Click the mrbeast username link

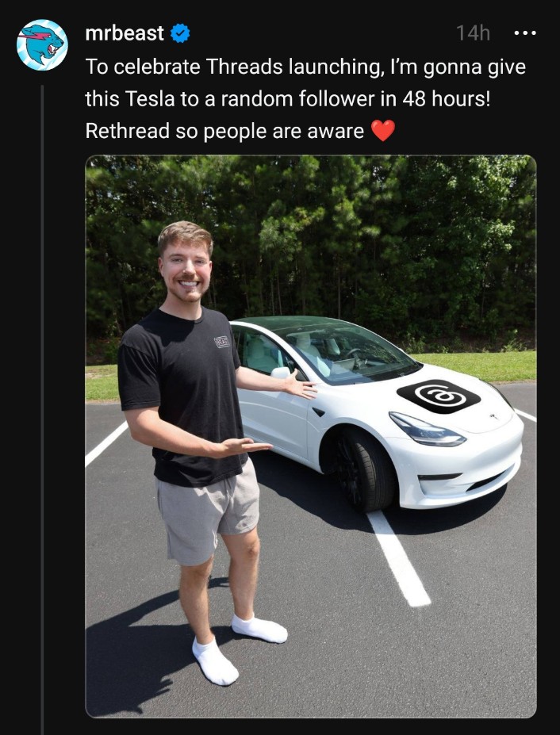(125, 33)
